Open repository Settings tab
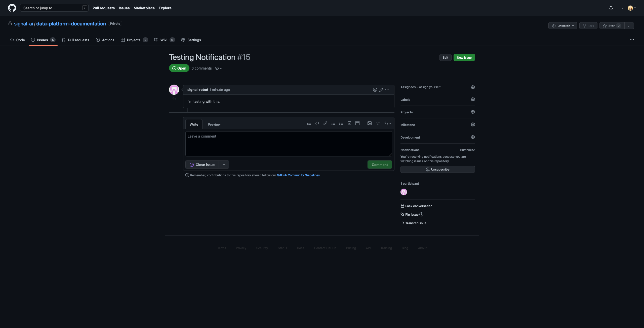 [x=191, y=40]
